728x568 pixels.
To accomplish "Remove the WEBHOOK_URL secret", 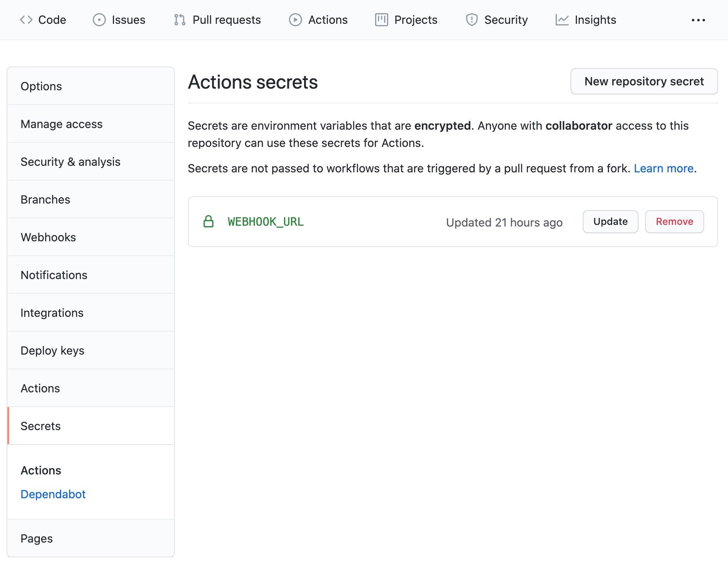I will click(674, 222).
